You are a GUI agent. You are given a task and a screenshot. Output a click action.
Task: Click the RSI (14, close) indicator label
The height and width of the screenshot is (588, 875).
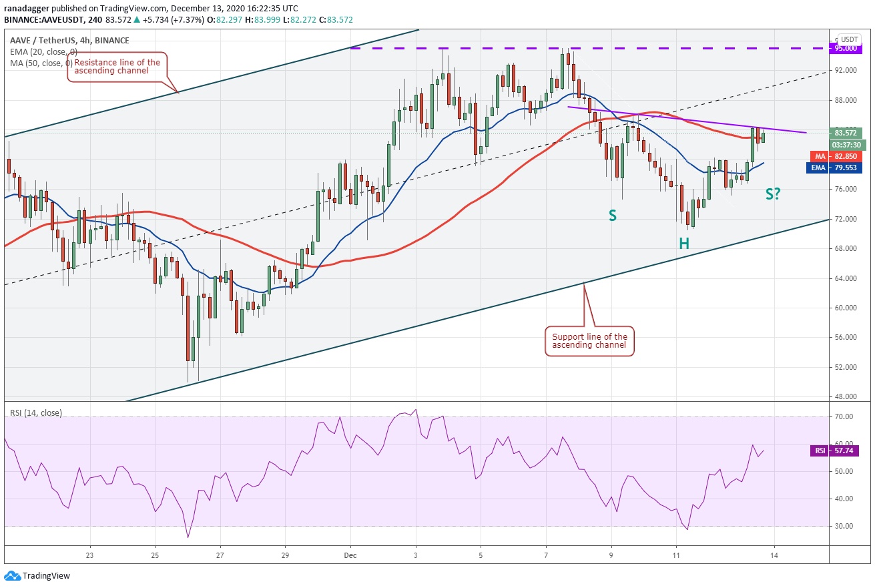point(35,413)
